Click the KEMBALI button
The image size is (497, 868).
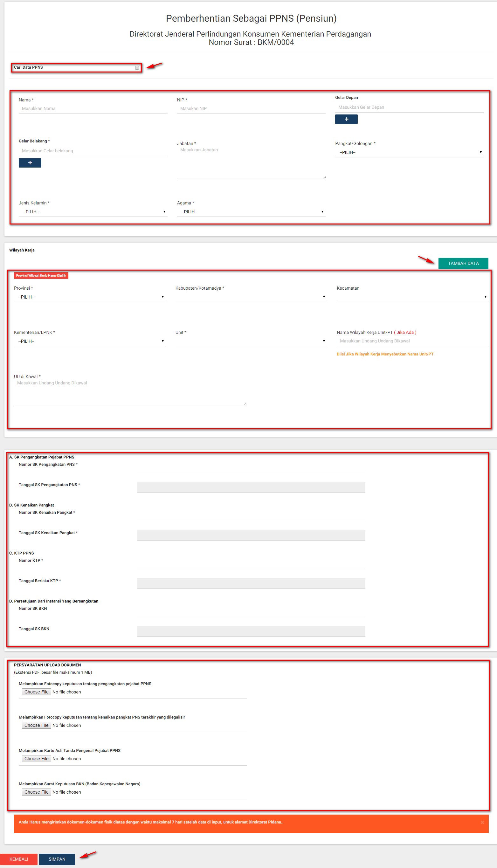tap(18, 859)
